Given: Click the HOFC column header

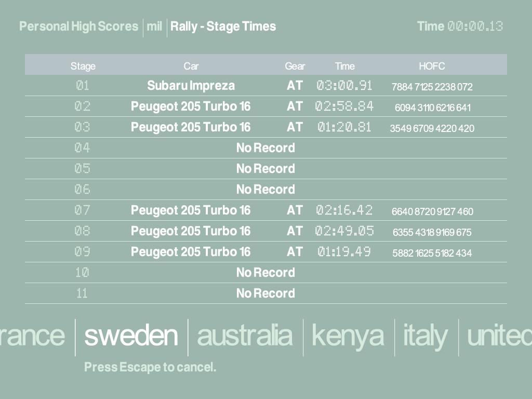Looking at the screenshot, I should click(432, 66).
